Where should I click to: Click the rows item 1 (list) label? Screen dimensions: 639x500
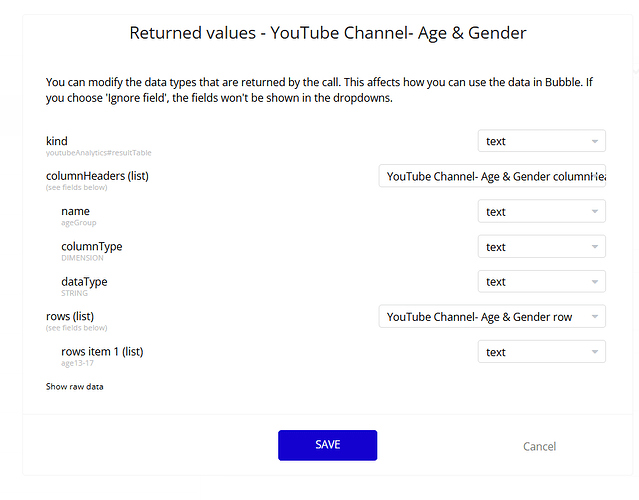click(102, 351)
